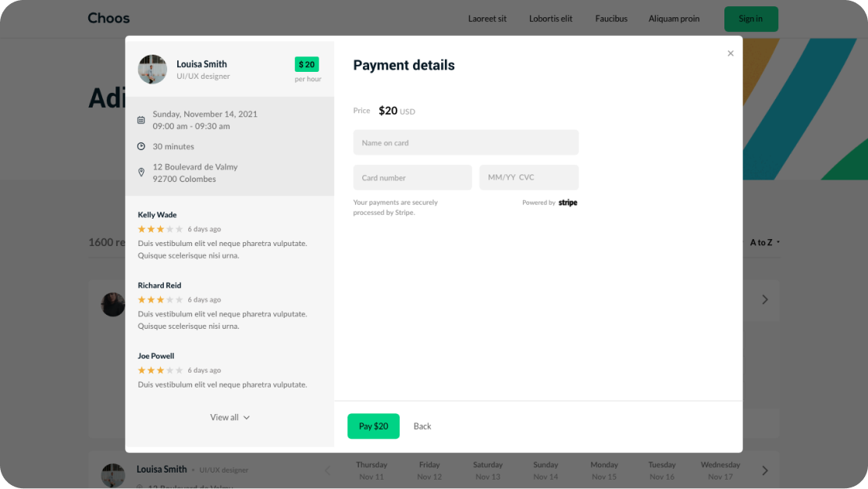The image size is (868, 489).
Task: Click the green $20 price badge
Action: tap(307, 65)
